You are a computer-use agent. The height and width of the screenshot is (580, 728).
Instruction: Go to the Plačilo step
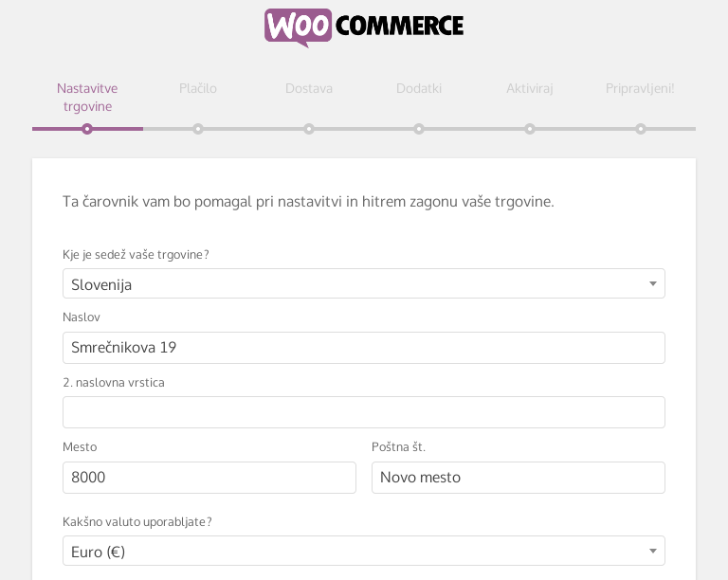(x=198, y=88)
